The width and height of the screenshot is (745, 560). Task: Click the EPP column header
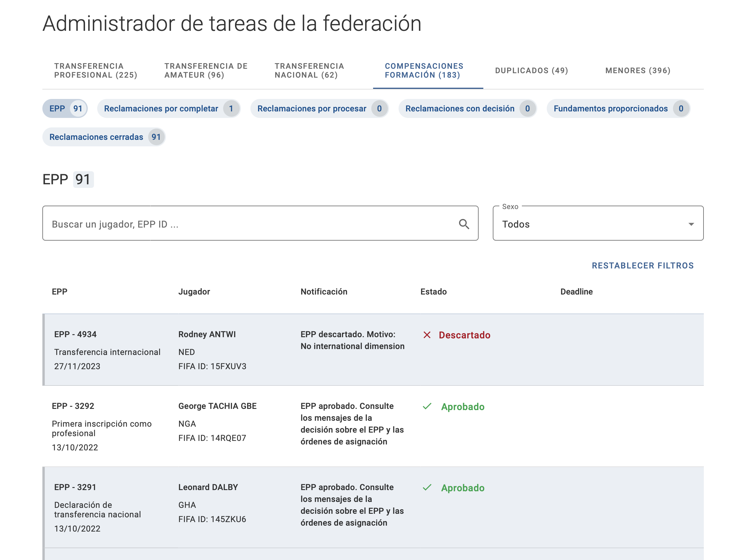60,292
